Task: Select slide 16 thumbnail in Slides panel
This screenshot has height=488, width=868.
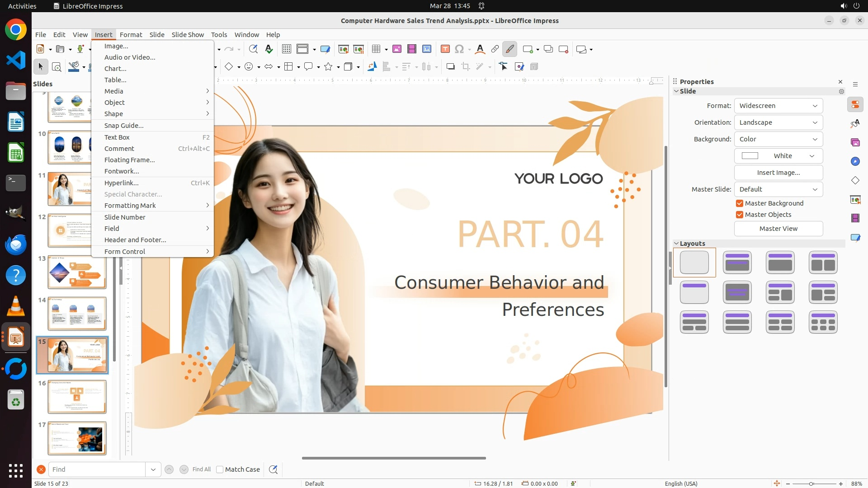Action: (x=77, y=396)
